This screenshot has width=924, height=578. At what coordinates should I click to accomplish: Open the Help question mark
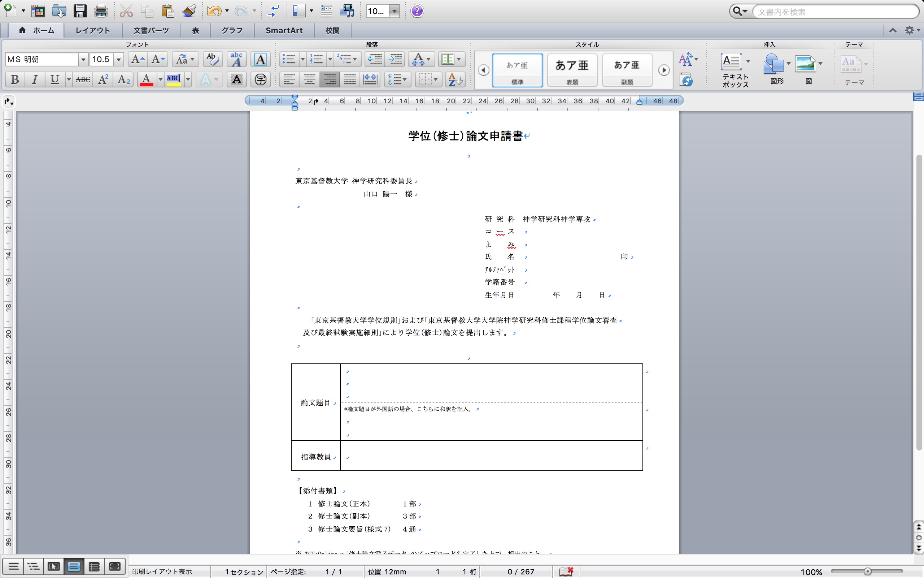417,11
